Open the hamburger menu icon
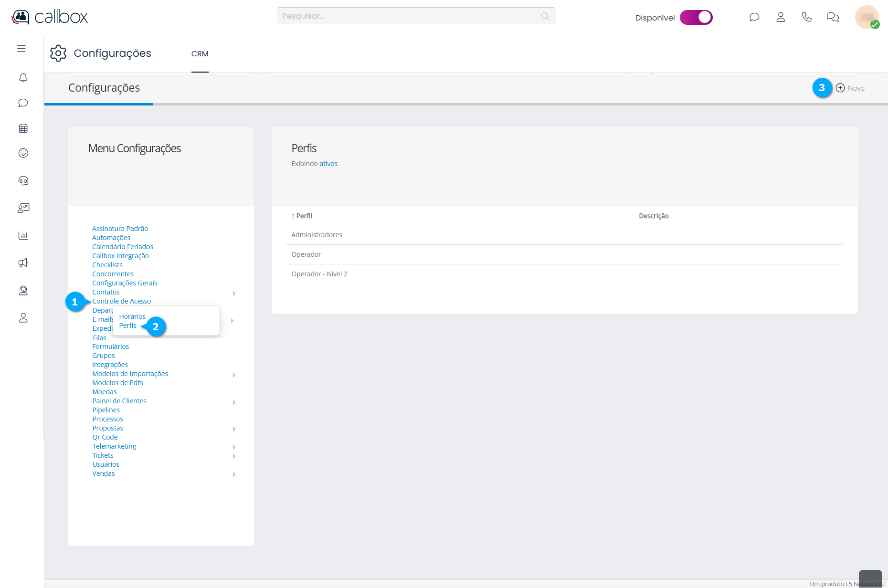 pyautogui.click(x=21, y=49)
